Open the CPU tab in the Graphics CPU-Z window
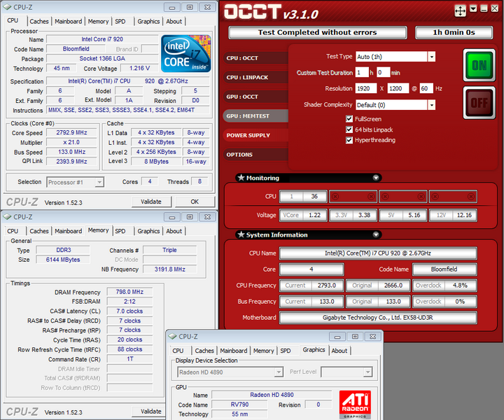The image size is (504, 420). tap(178, 351)
